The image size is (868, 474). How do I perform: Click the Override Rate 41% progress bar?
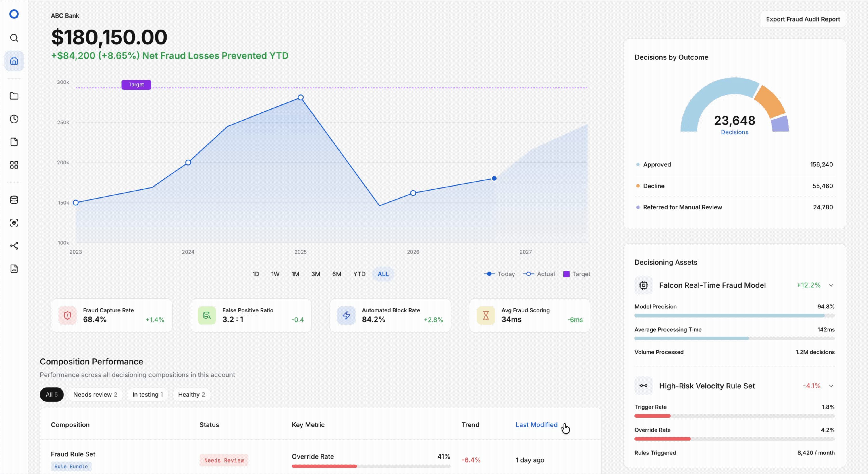coord(371,466)
